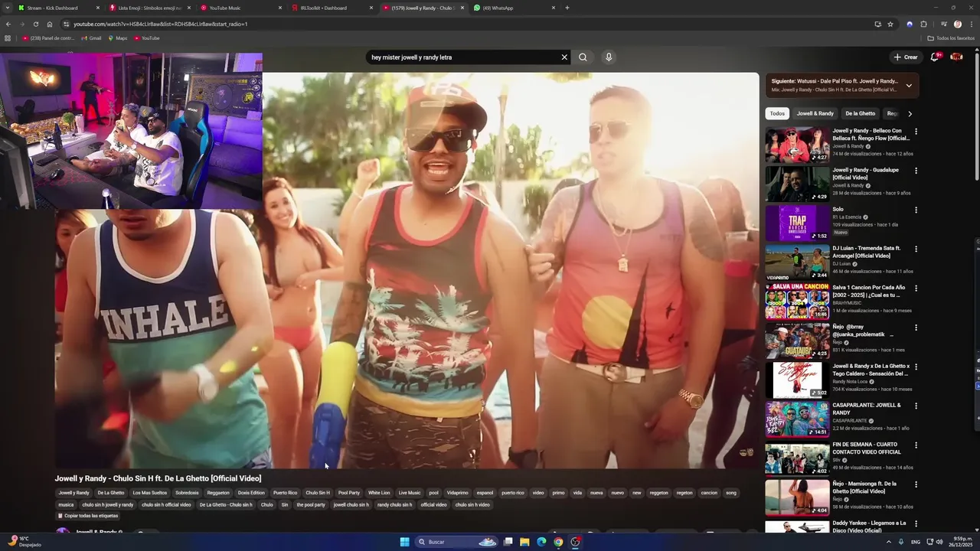Screen dimensions: 980x551
Task: Open Gmail bookmark
Action: tap(90, 37)
